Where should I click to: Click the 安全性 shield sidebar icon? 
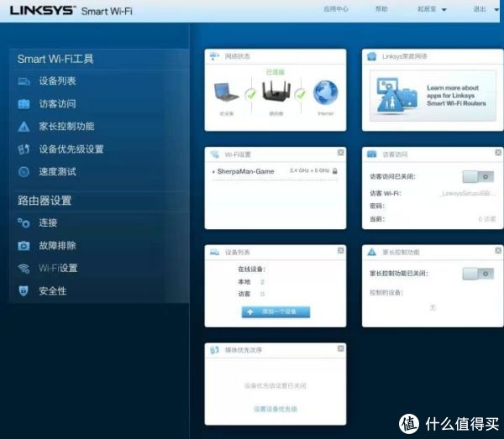pos(24,291)
